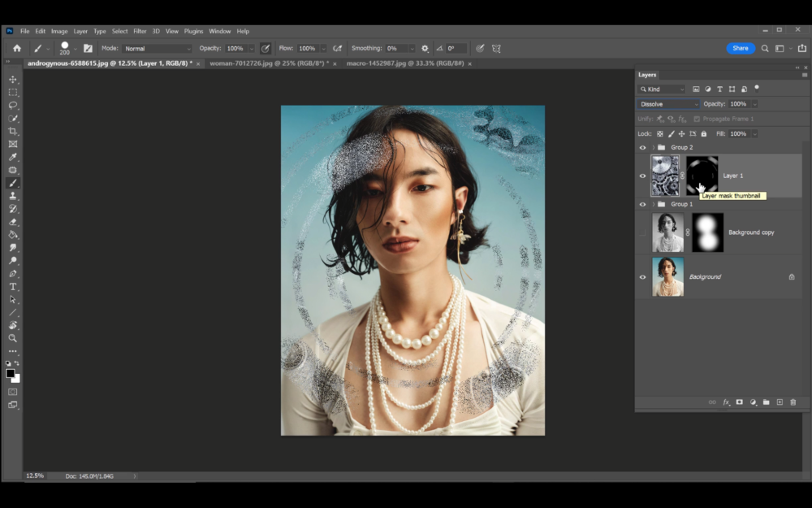
Task: Select the Move tool
Action: coord(12,79)
